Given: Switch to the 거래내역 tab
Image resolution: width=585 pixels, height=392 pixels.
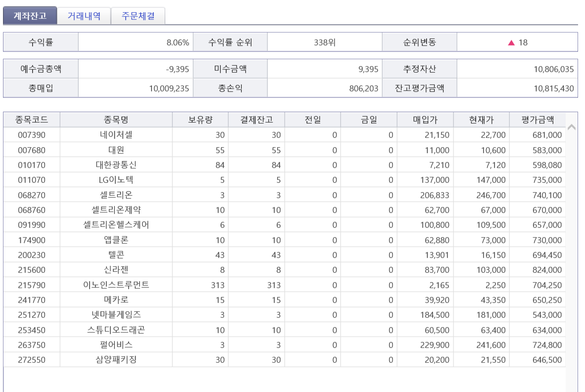Looking at the screenshot, I should point(84,16).
